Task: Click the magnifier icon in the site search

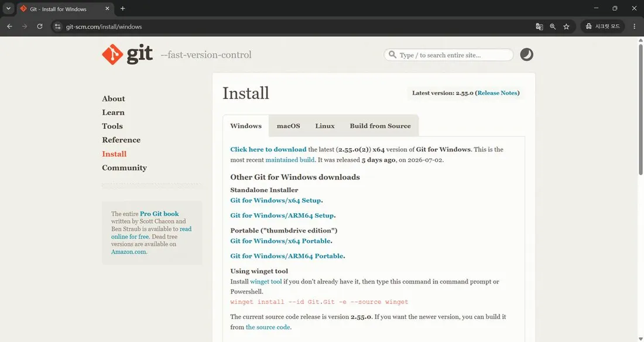Action: 392,54
